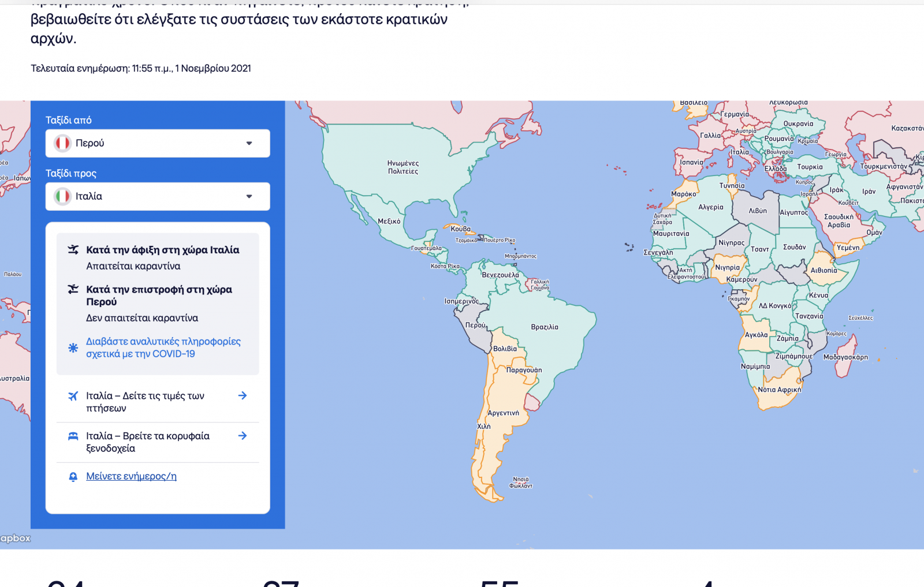The image size is (924, 587).
Task: Click the arrow next to flight prices row
Action: 243,396
